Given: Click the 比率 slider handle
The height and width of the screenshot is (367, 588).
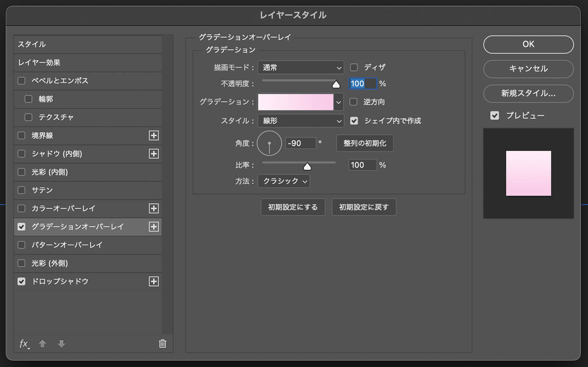Looking at the screenshot, I should (307, 166).
